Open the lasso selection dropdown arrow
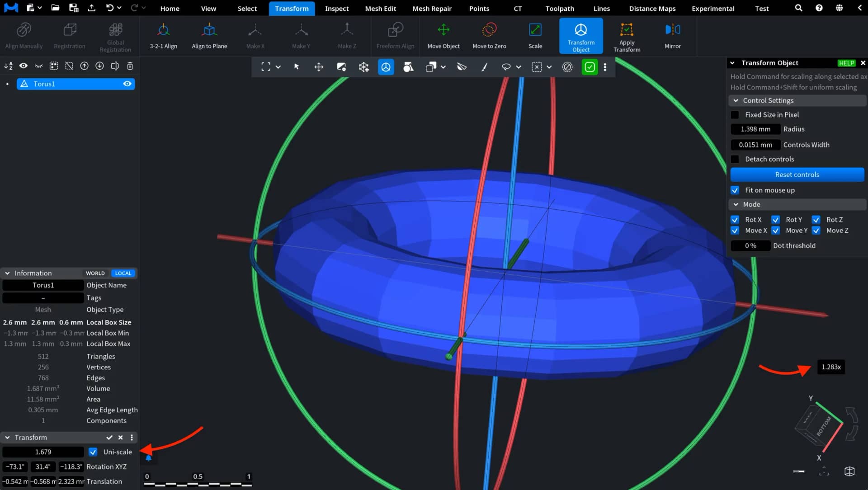 (x=519, y=67)
